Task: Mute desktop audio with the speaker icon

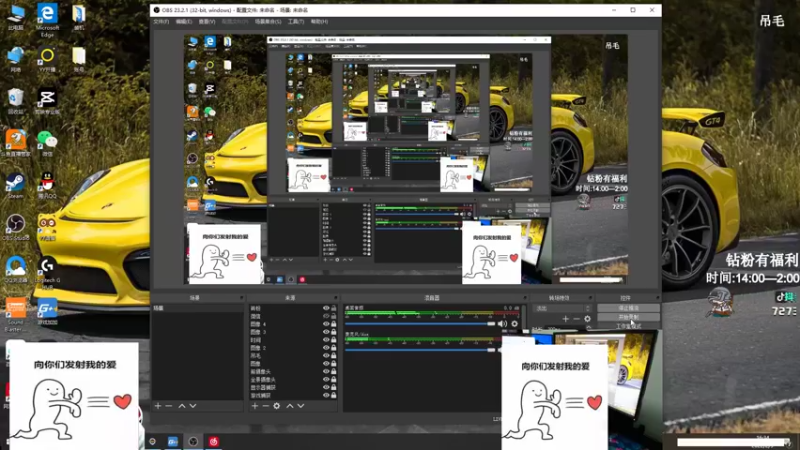Action: [503, 323]
